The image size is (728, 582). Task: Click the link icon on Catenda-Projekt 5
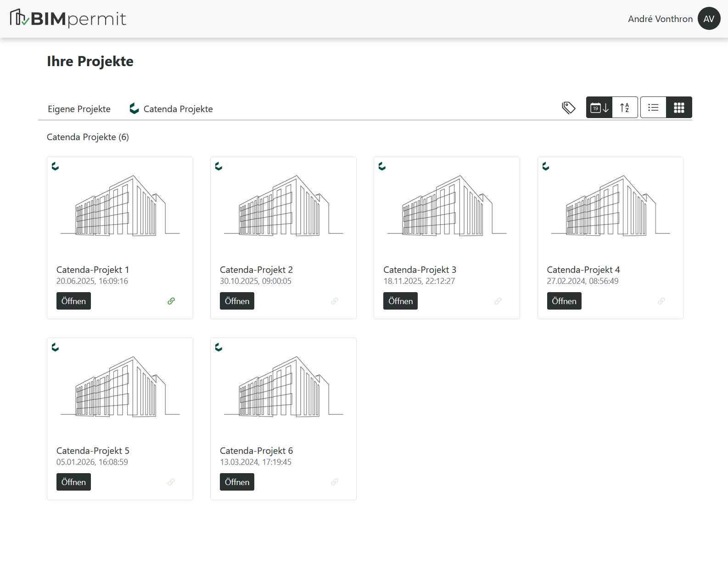click(171, 482)
